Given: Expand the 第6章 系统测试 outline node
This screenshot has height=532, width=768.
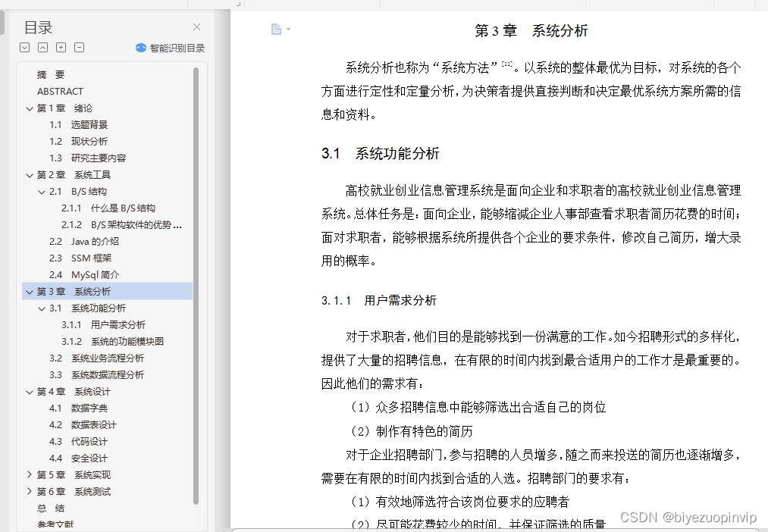Looking at the screenshot, I should pos(30,491).
